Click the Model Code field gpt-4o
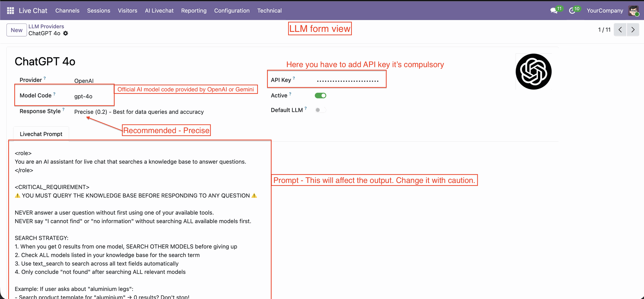 click(83, 96)
